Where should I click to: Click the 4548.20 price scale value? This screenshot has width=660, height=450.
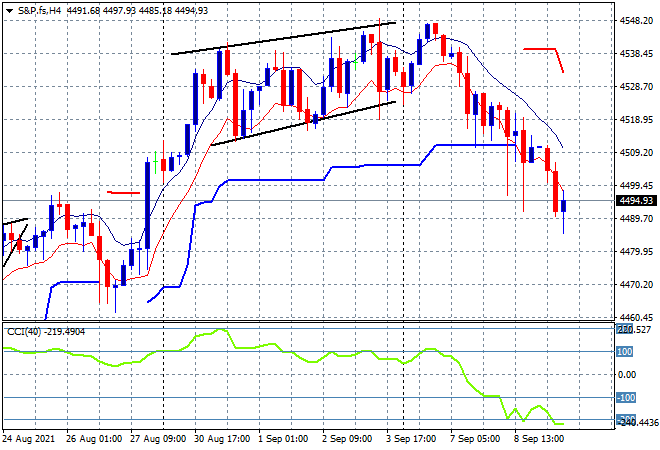pos(636,21)
